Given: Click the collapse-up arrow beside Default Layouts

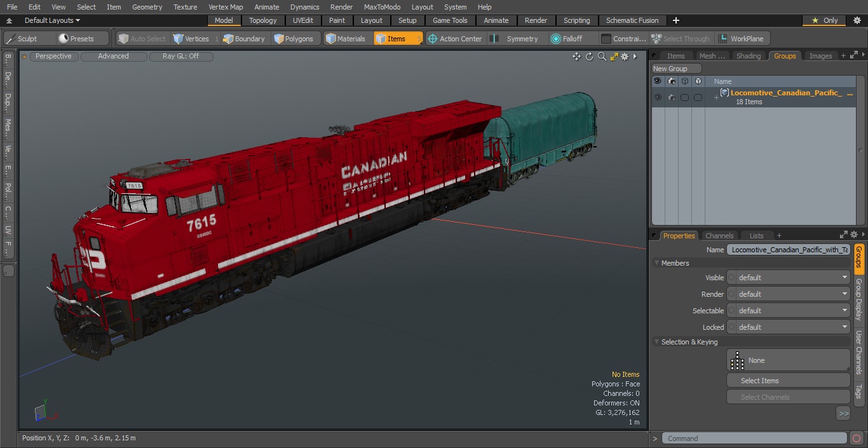Looking at the screenshot, I should point(9,20).
